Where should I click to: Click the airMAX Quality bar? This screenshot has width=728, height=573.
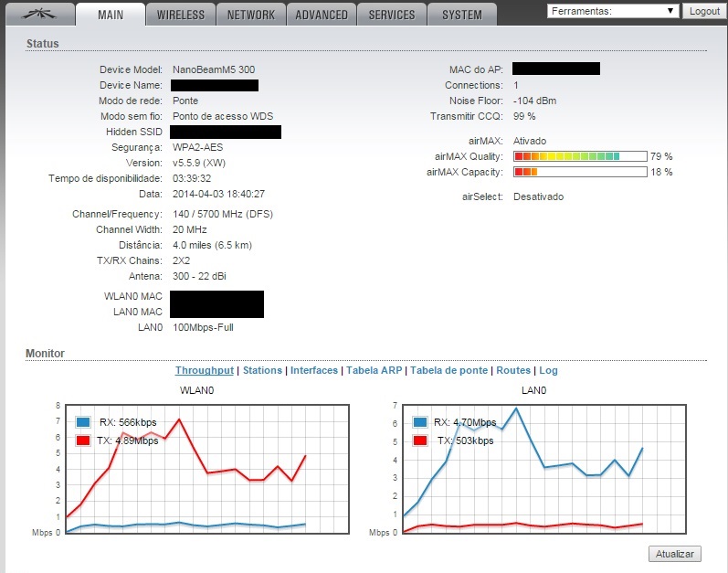[580, 156]
